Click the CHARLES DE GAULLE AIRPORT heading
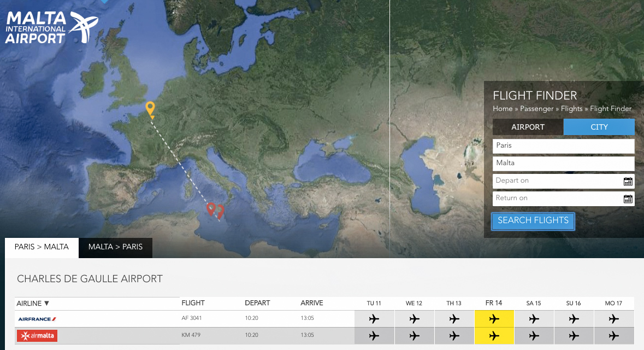Viewport: 644px width, 350px height. (90, 279)
